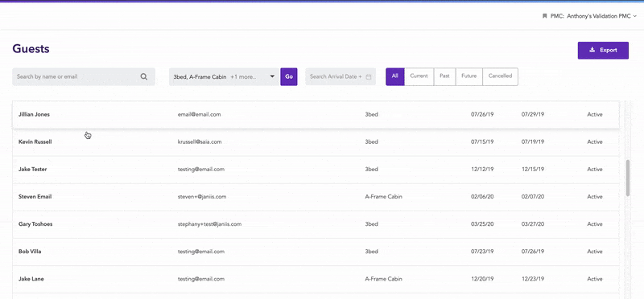The width and height of the screenshot is (644, 299).
Task: Expand the PMC selector chevron
Action: tap(635, 16)
